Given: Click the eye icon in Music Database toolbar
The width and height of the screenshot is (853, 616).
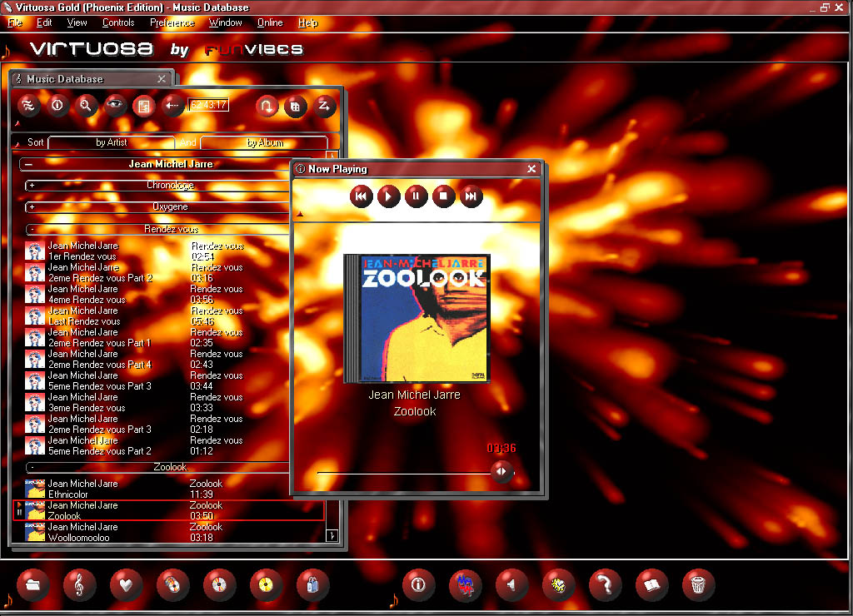Looking at the screenshot, I should [x=114, y=106].
